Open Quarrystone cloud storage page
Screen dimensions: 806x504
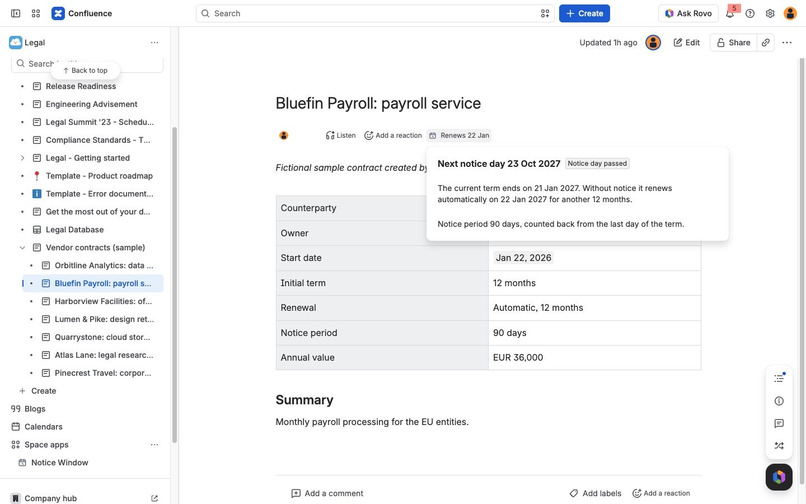[x=102, y=337]
